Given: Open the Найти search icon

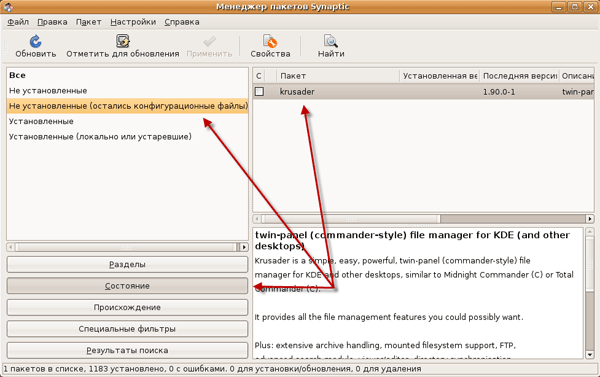Looking at the screenshot, I should (x=331, y=41).
